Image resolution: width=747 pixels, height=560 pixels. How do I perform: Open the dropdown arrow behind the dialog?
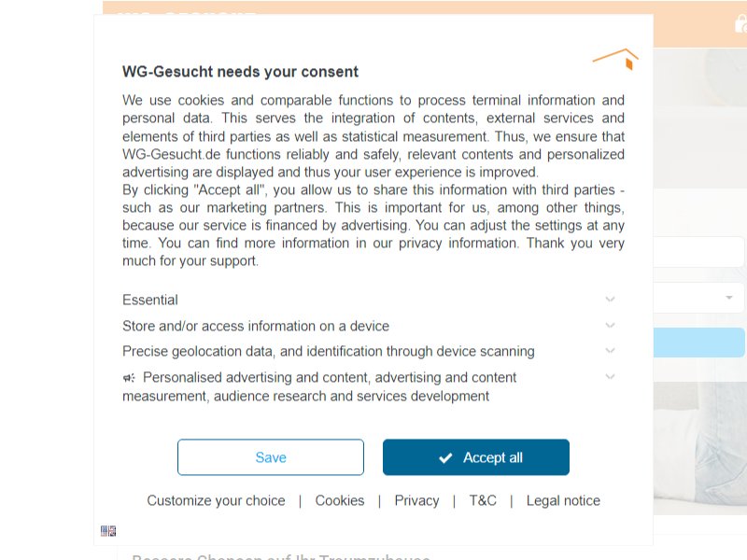(728, 298)
